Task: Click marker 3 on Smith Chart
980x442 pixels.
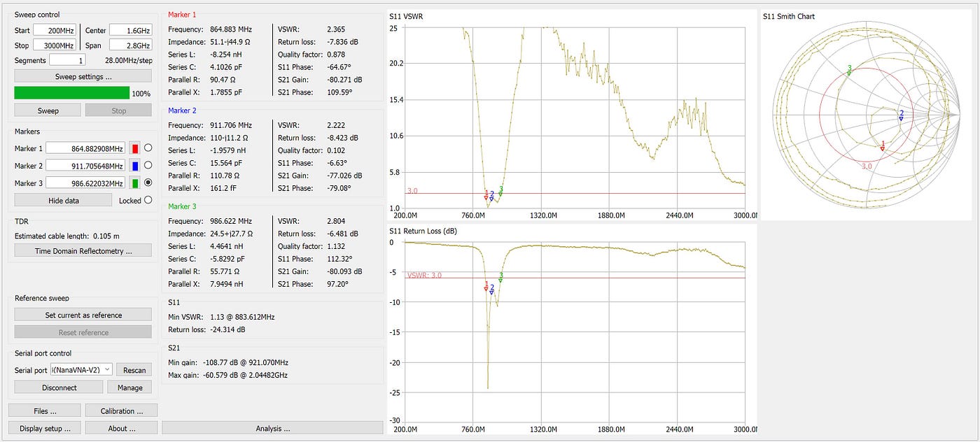Action: pyautogui.click(x=849, y=70)
